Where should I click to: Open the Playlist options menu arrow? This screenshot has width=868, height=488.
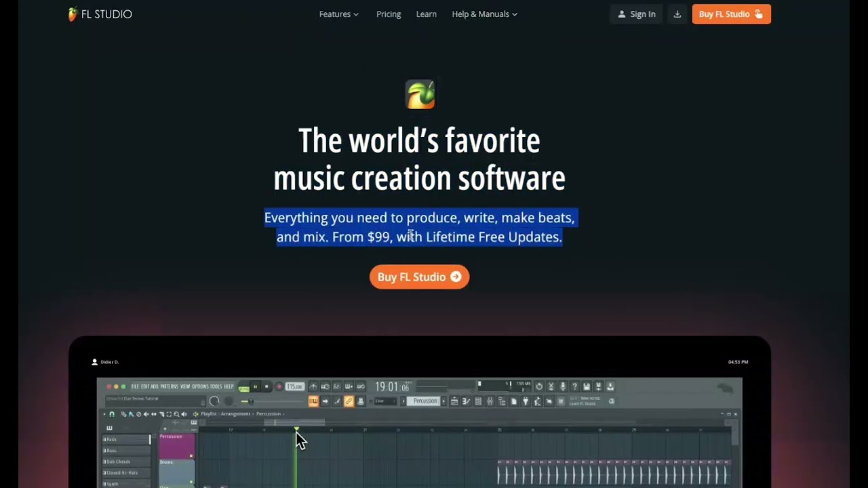click(104, 414)
